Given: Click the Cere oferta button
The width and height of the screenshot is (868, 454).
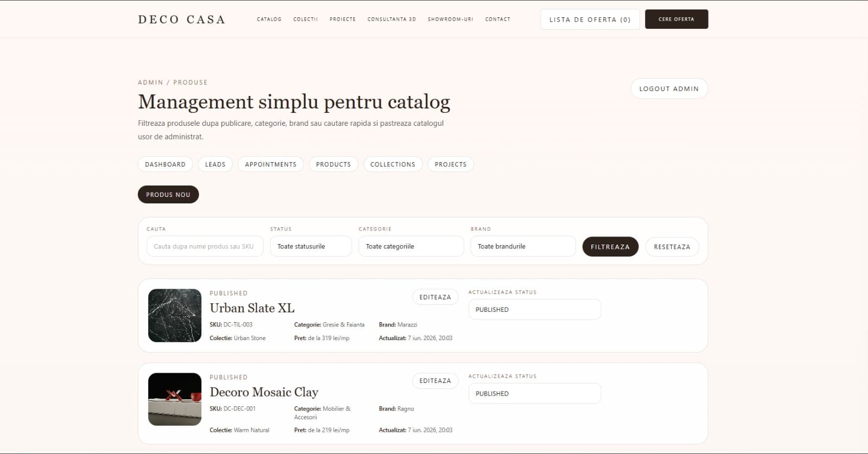Looking at the screenshot, I should [676, 19].
